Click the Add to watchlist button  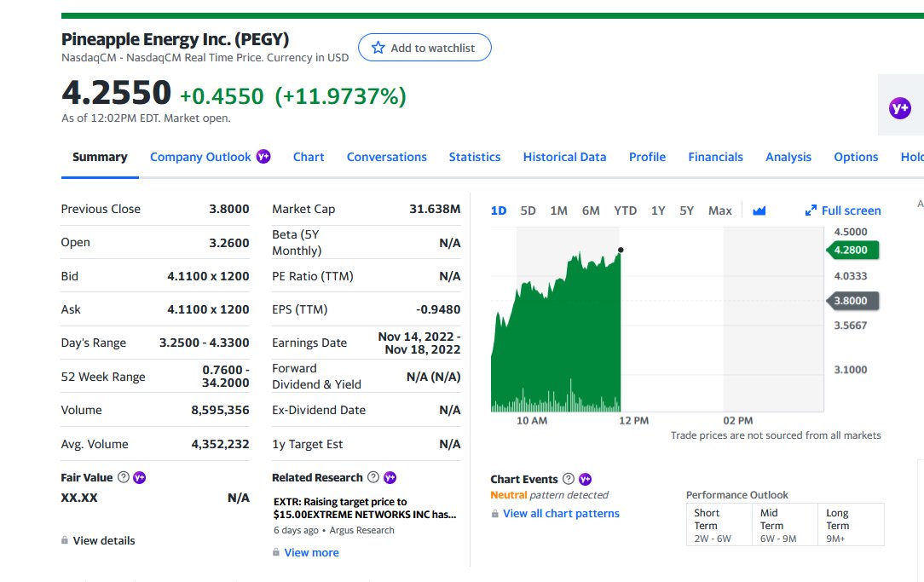click(x=424, y=48)
